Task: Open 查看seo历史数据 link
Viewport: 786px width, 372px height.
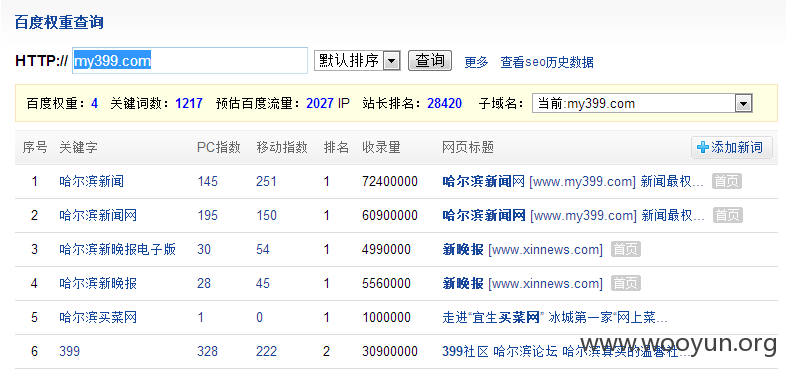Action: 547,62
